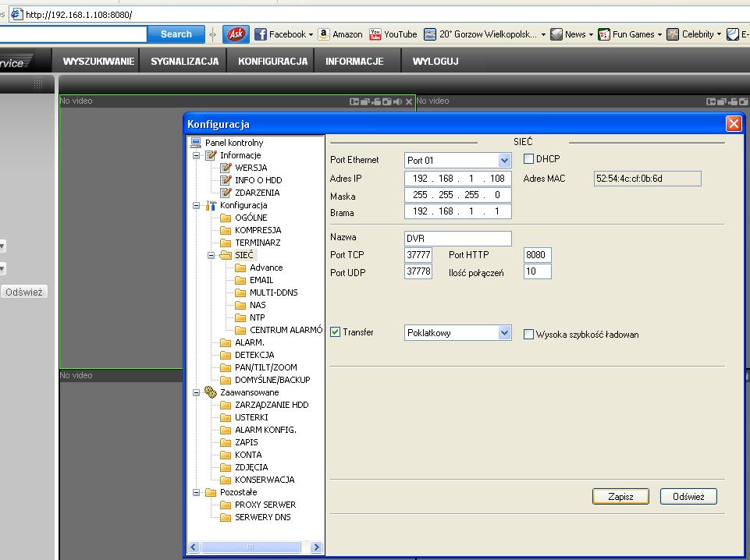Screen dimensions: 750x560
Task: Click the record camera icon in first video pane
Action: click(x=375, y=101)
